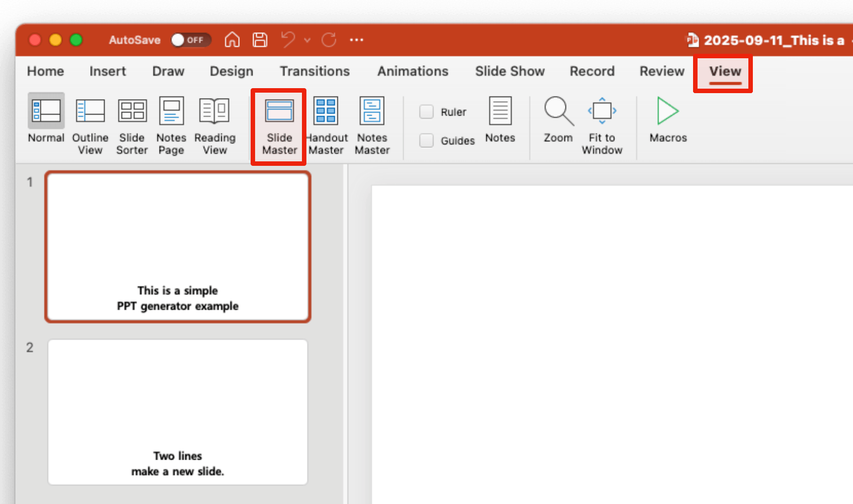853x504 pixels.
Task: Open the more options ellipsis menu
Action: click(356, 40)
